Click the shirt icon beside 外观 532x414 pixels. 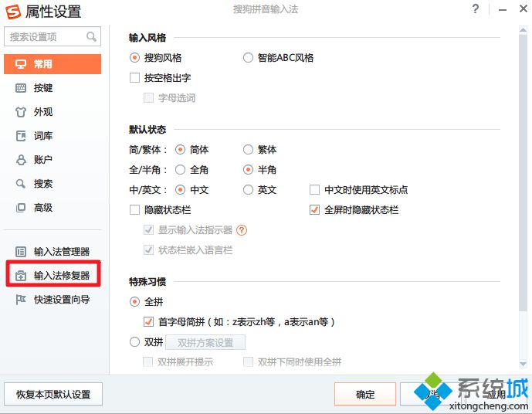tap(21, 112)
